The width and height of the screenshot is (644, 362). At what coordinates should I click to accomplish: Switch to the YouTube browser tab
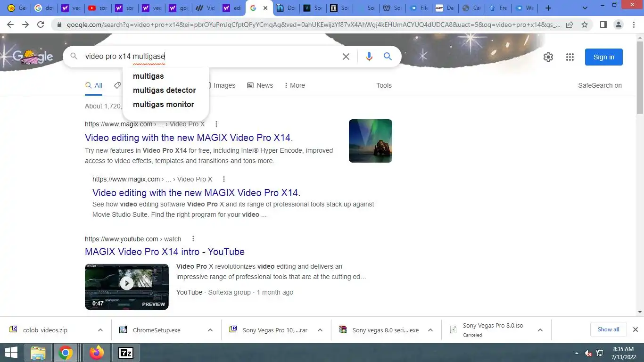98,8
